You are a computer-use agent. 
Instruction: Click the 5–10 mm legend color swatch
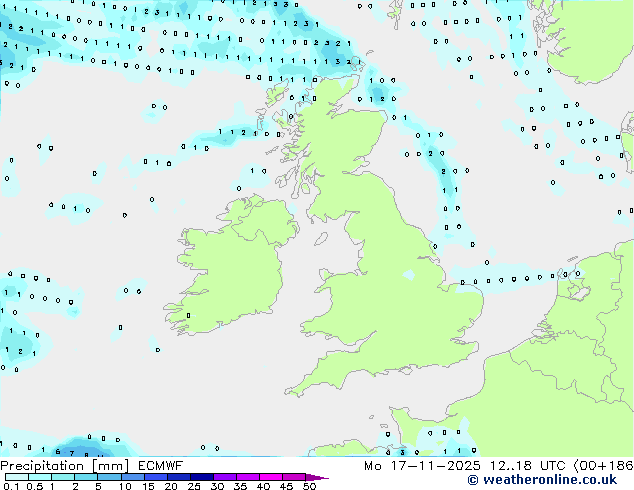(109, 477)
